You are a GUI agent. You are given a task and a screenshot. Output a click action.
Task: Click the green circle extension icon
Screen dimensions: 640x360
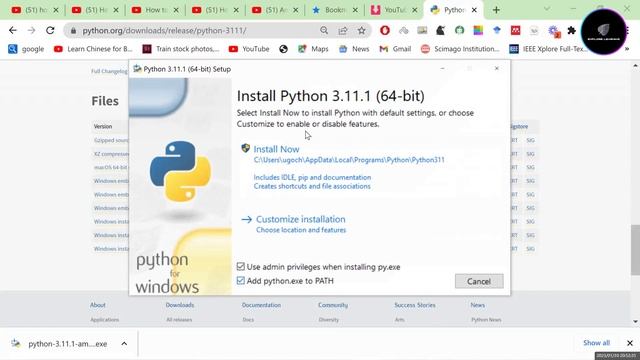(x=459, y=31)
